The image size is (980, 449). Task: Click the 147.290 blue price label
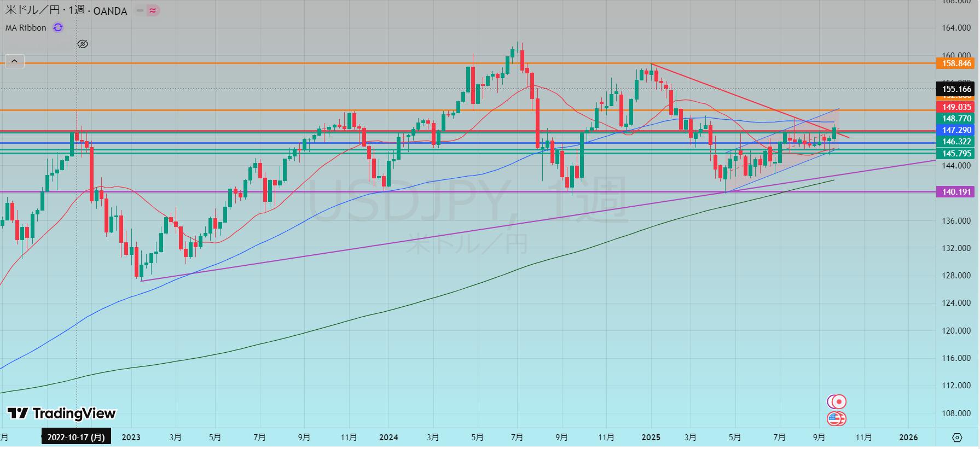point(956,130)
